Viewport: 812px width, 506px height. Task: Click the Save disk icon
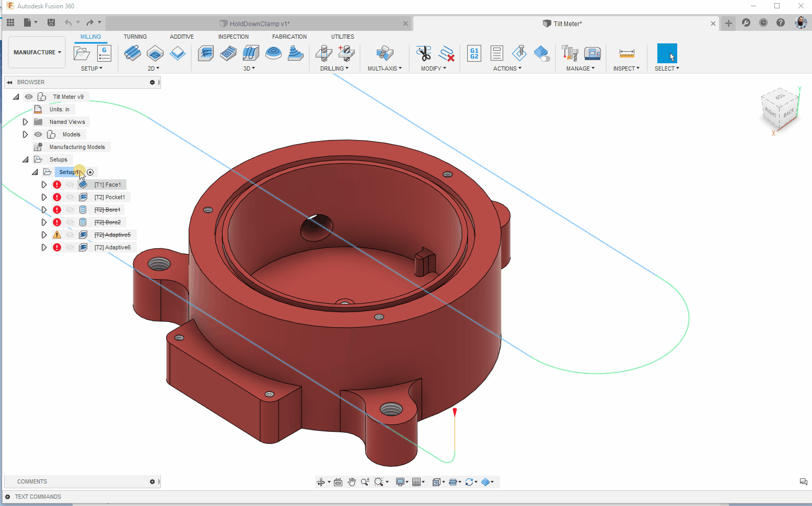[x=51, y=22]
